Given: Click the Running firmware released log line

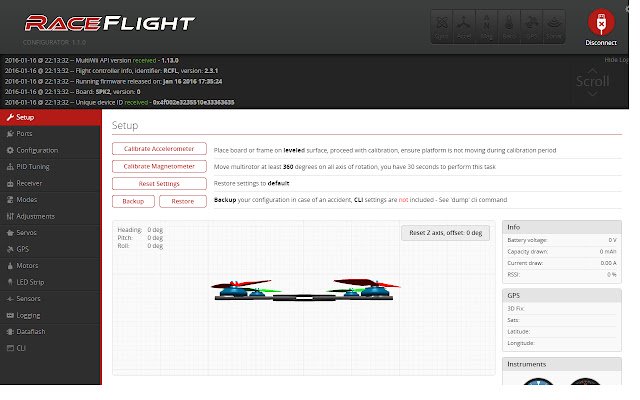Looking at the screenshot, I should point(113,81).
